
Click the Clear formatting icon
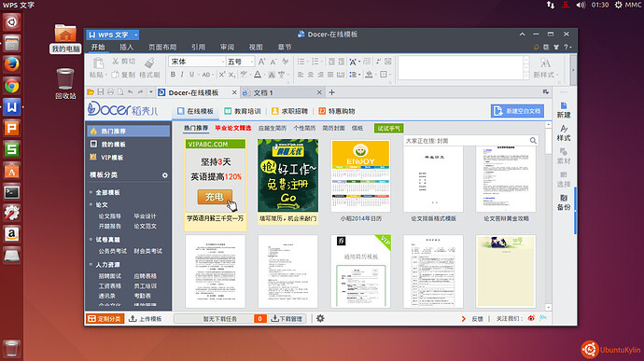pos(285,62)
